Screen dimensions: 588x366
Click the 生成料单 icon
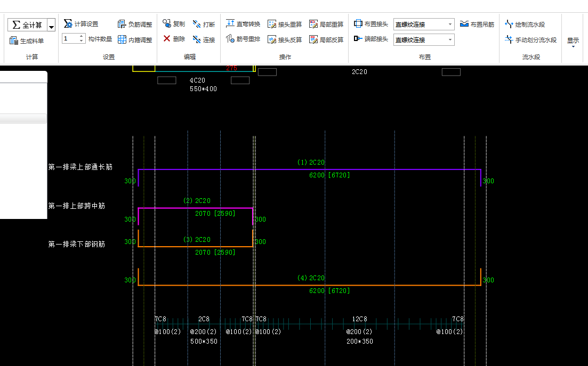13,41
